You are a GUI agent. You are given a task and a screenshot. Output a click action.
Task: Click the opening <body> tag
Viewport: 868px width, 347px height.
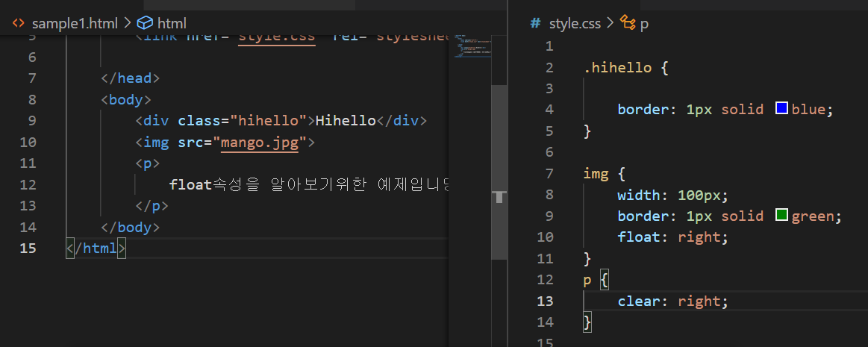[x=125, y=100]
